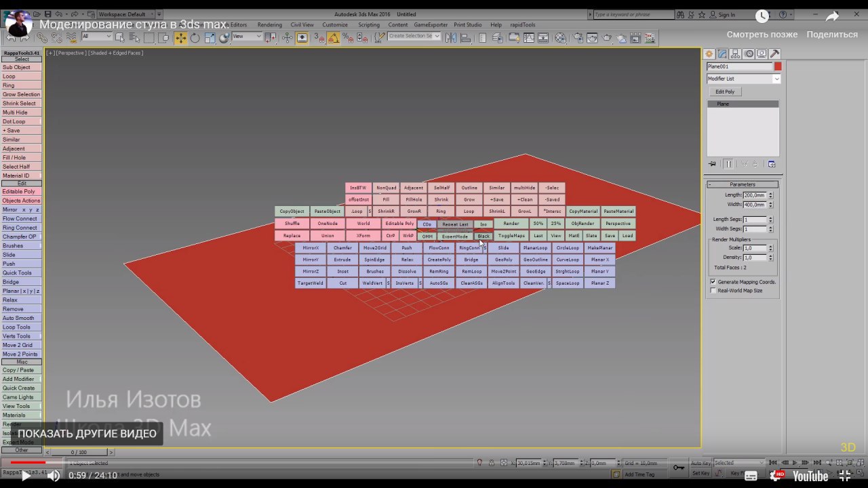The height and width of the screenshot is (488, 868).
Task: Open the Modifier List dropdown
Action: 743,79
